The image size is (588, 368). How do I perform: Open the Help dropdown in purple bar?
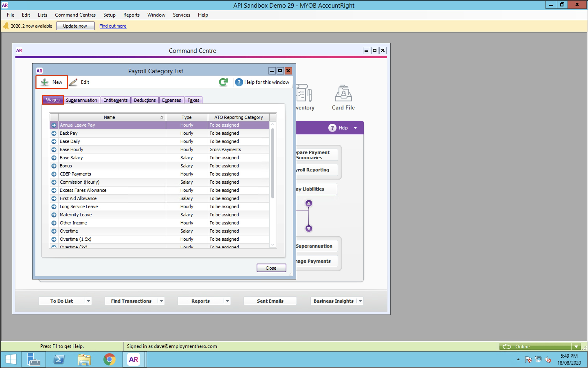pyautogui.click(x=355, y=128)
